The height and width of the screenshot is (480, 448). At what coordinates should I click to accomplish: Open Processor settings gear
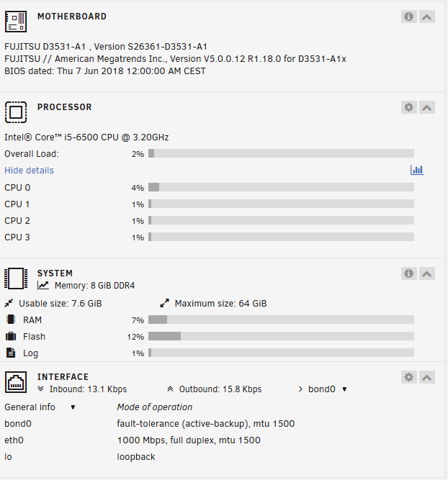click(409, 107)
